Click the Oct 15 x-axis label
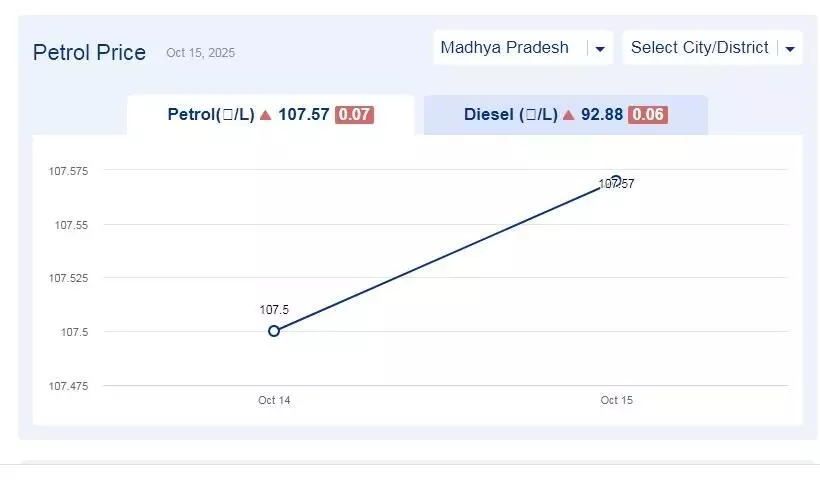Screen dimensions: 820x492 pyautogui.click(x=616, y=400)
